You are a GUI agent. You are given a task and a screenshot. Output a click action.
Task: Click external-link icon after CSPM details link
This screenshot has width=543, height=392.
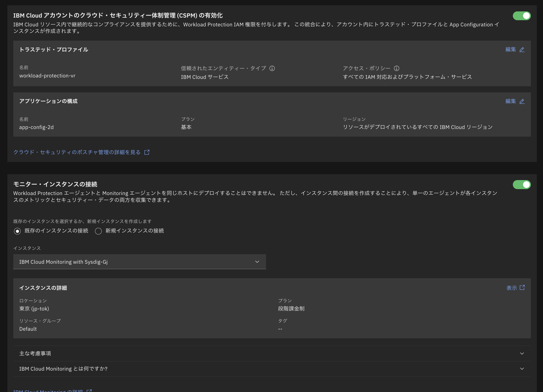(147, 152)
